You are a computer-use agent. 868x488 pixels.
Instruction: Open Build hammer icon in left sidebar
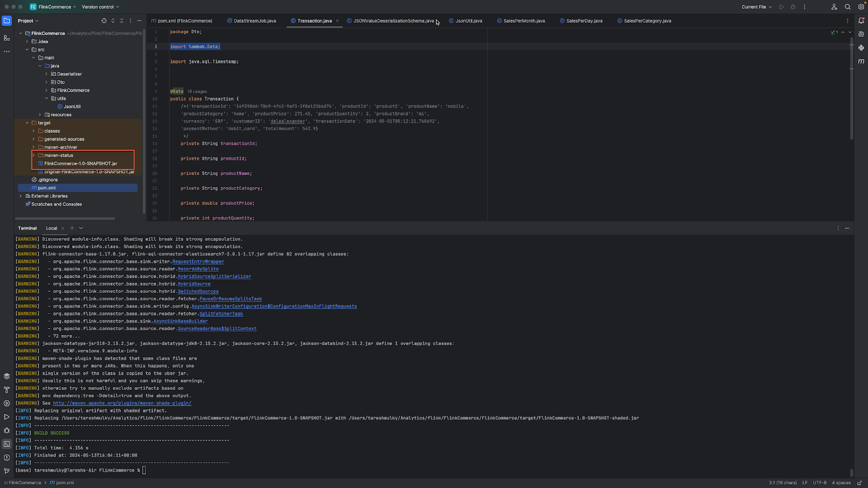click(x=7, y=390)
